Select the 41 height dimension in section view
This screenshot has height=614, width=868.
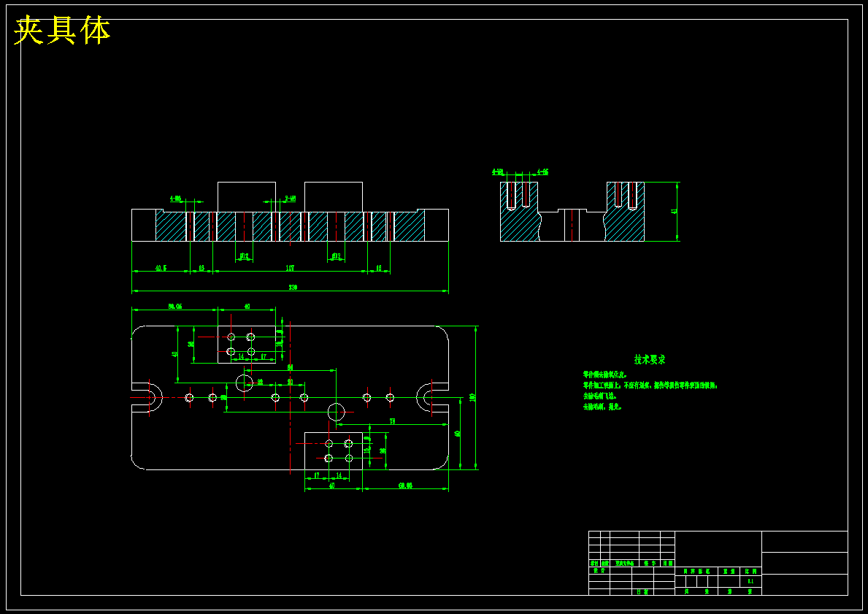point(675,212)
